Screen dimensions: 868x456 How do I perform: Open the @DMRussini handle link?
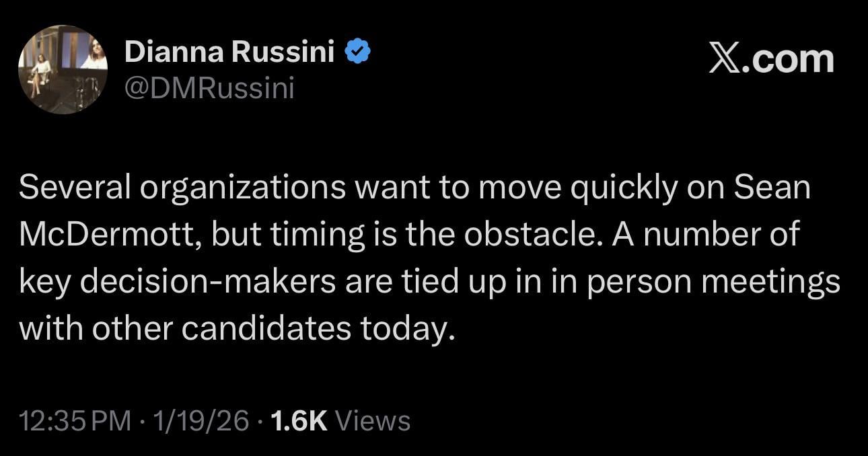tap(209, 87)
